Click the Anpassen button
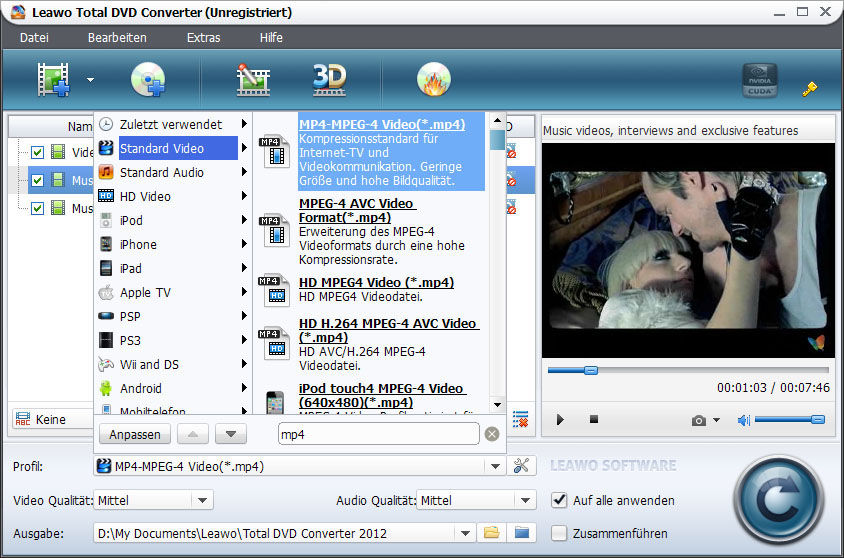 (x=135, y=434)
